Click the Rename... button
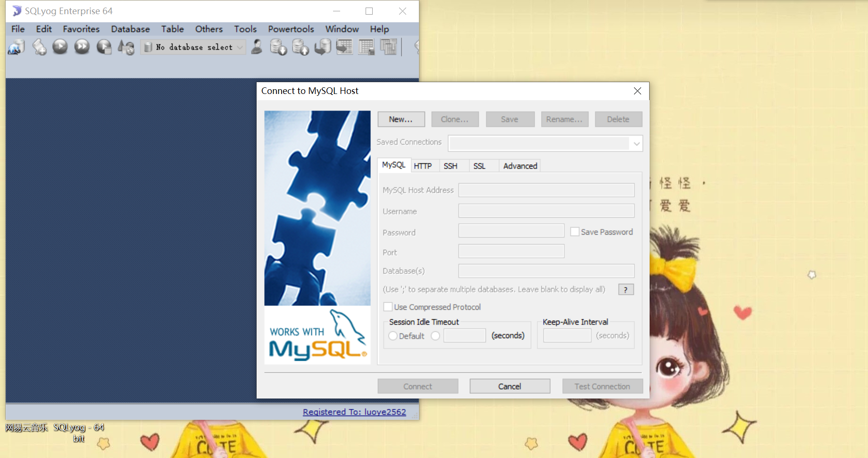 (564, 119)
